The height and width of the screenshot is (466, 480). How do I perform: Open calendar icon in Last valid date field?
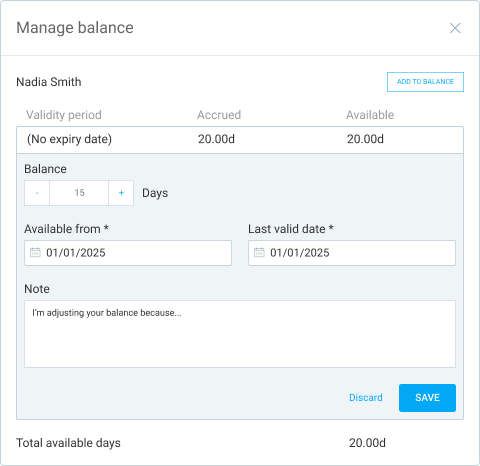[x=259, y=252]
